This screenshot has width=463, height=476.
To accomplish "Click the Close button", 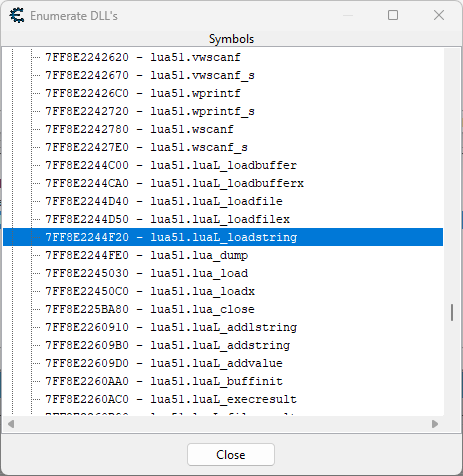I will tap(231, 455).
